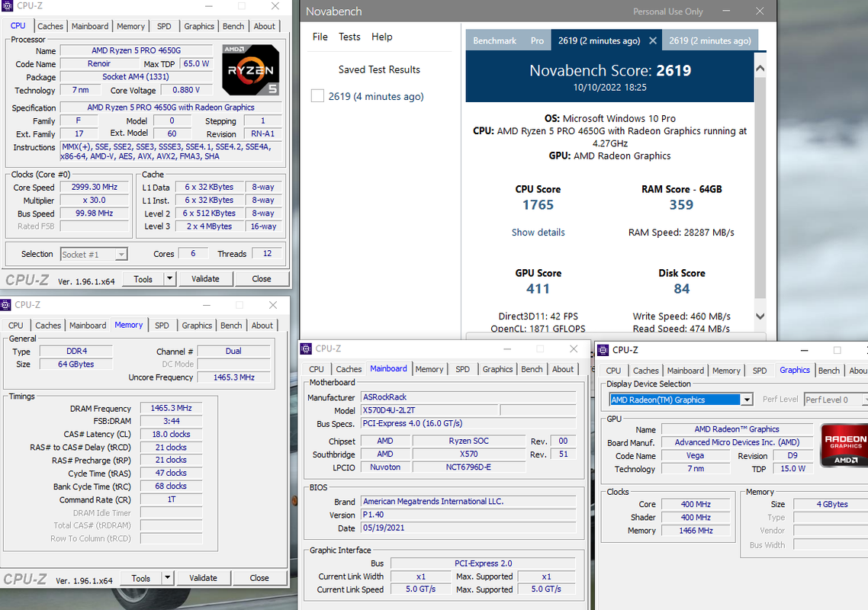
Task: Click CPU-Z app icon in Memory window title
Action: 5,305
